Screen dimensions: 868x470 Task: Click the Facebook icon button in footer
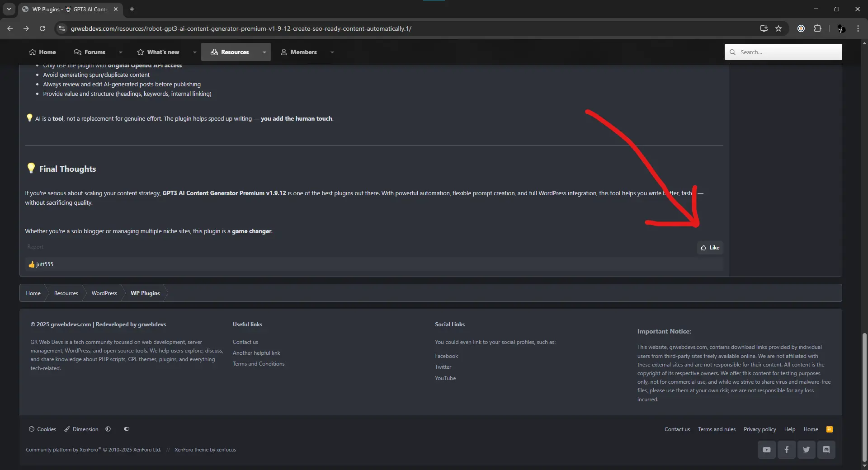786,450
